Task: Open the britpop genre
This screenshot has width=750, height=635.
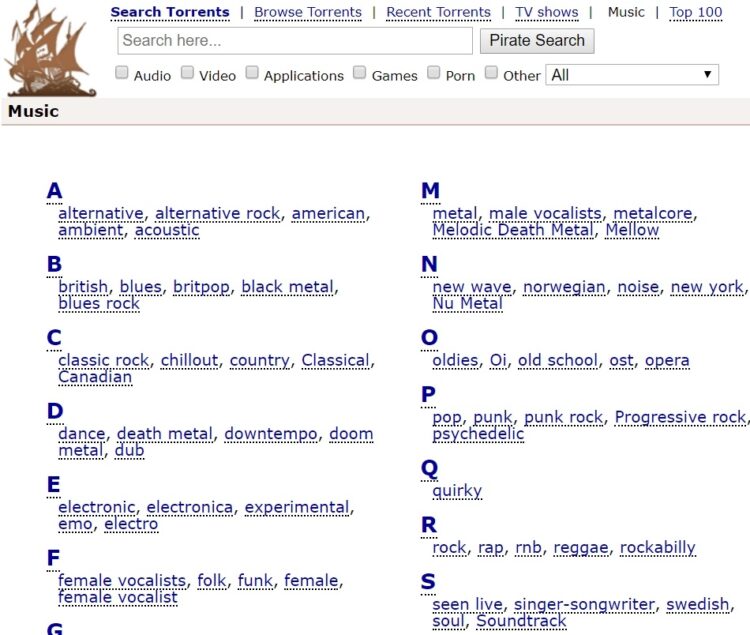Action: 201,287
